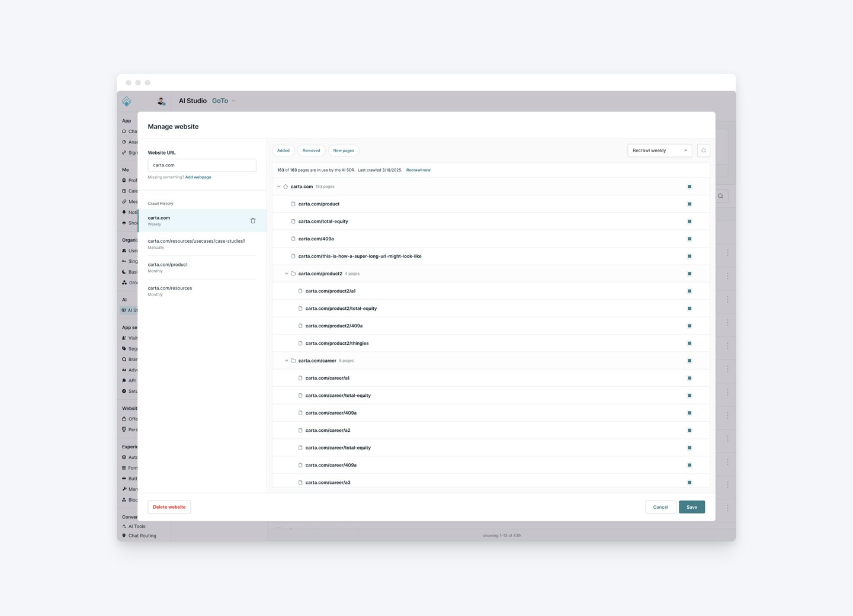The width and height of the screenshot is (853, 616).
Task: Open the Recrawl weekly dropdown
Action: [x=660, y=150]
